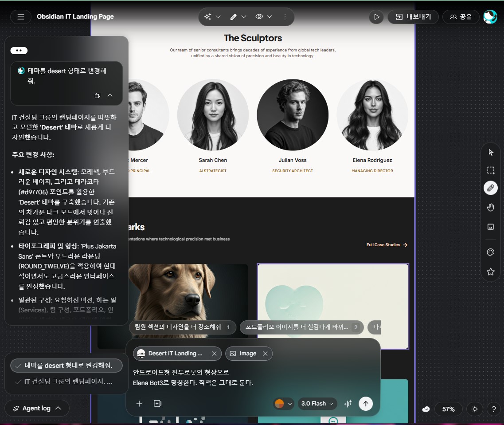Expand the eye view options chevron
Viewport: 504px width, 425px height.
point(270,17)
